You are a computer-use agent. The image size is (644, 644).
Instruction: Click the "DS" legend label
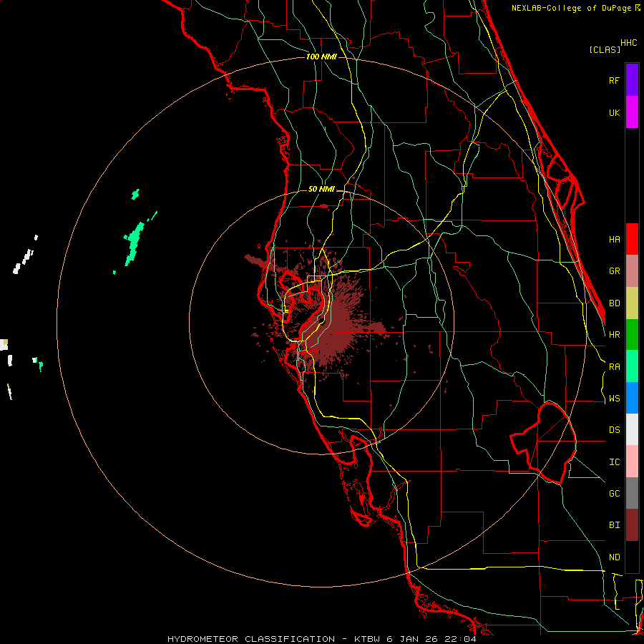click(x=614, y=430)
